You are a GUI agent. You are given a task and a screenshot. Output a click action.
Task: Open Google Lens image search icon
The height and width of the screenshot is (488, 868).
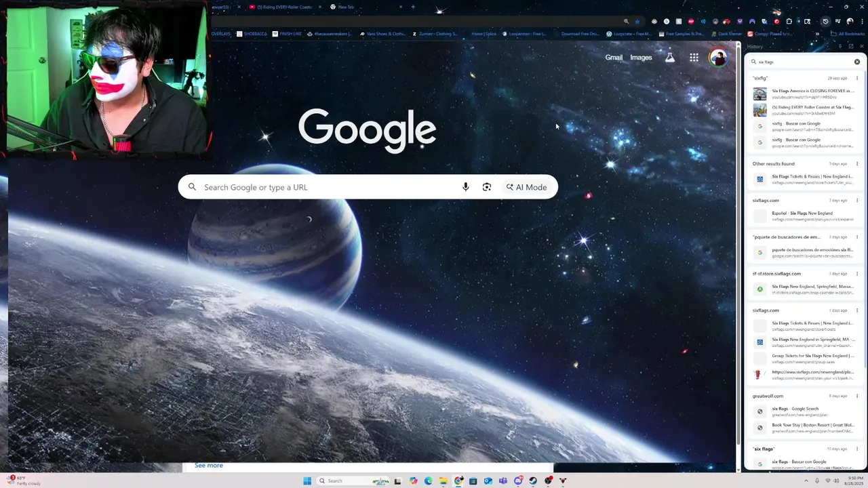(486, 187)
